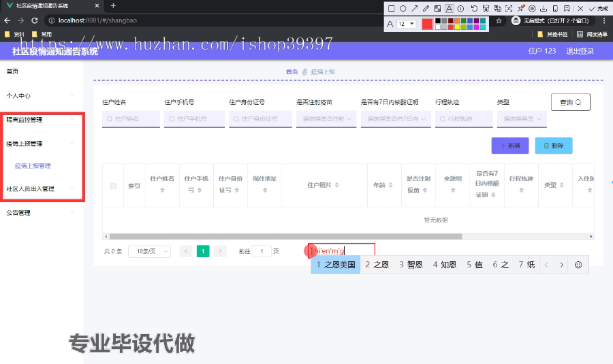613x364 pixels.
Task: Select the ellipse annotation tool
Action: (x=403, y=8)
